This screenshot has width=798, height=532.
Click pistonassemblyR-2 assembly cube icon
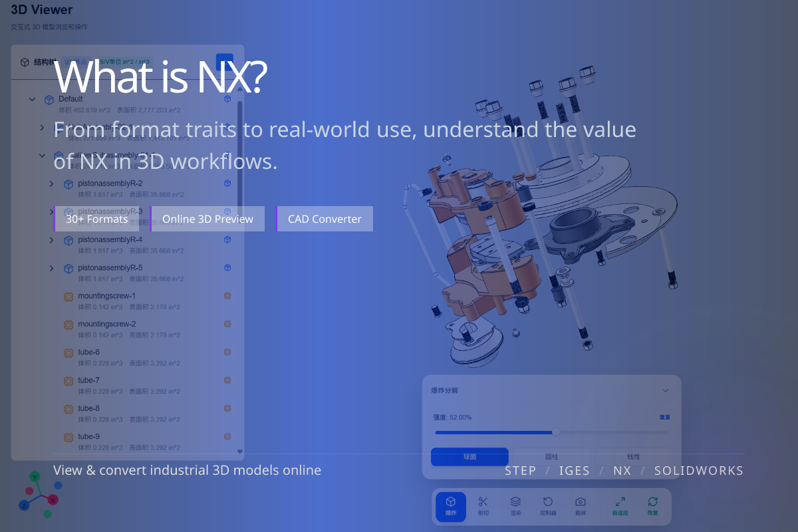[x=68, y=184]
